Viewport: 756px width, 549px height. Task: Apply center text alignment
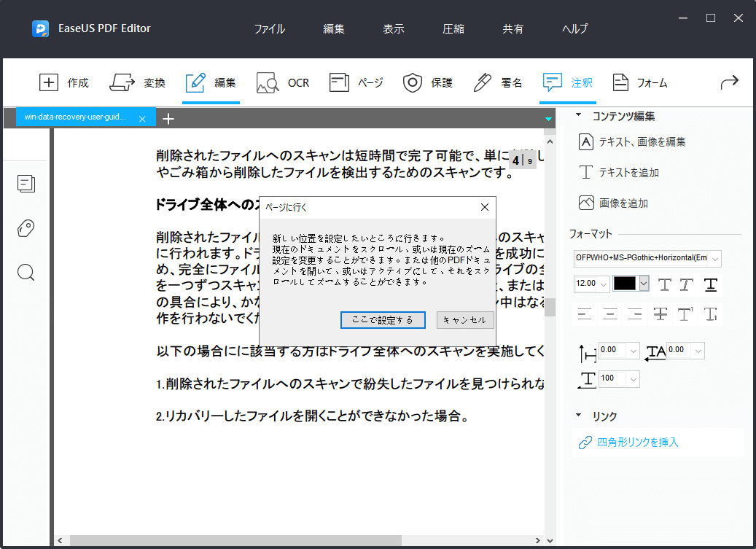[x=609, y=314]
